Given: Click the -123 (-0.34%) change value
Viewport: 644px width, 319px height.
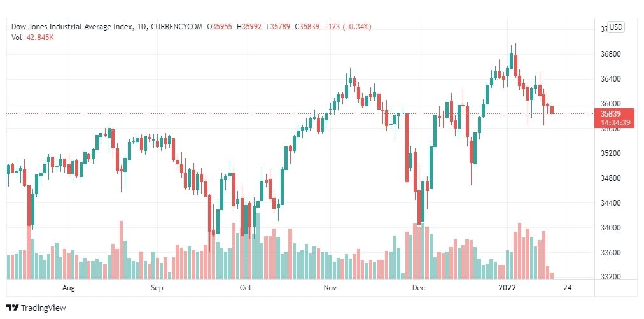Looking at the screenshot, I should pyautogui.click(x=347, y=27).
